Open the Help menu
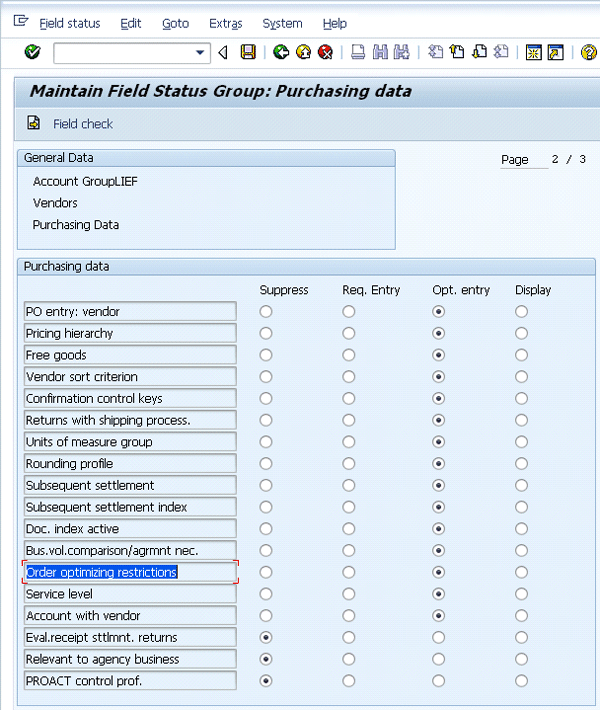 click(335, 24)
